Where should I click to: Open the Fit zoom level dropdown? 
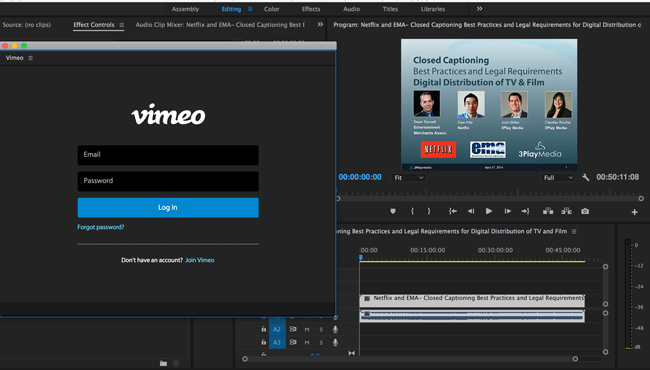[x=409, y=178]
